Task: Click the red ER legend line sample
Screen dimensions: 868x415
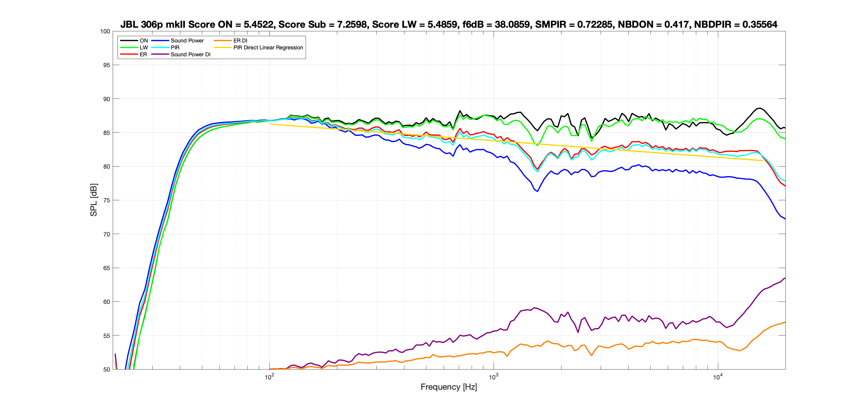Action: tap(129, 54)
